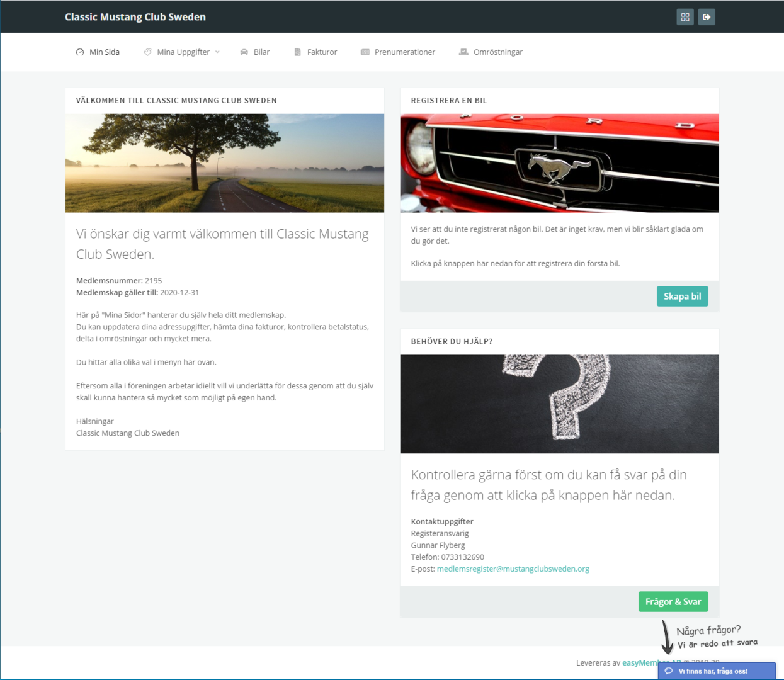Open Min Sida menu item
The width and height of the screenshot is (784, 680).
[98, 52]
